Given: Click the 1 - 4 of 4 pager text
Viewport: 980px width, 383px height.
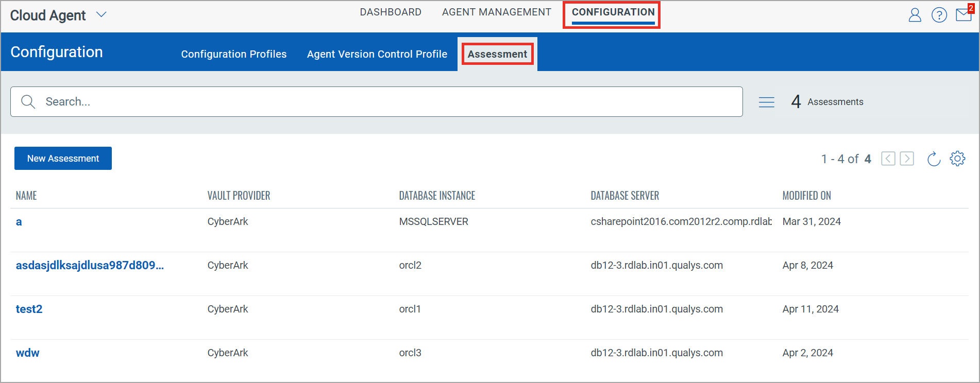Looking at the screenshot, I should click(x=846, y=159).
